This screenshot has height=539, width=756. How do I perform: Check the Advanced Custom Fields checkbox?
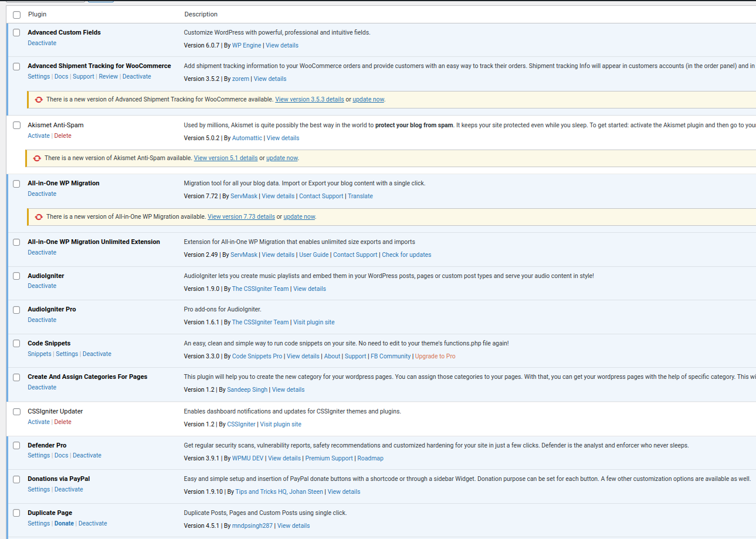pyautogui.click(x=16, y=33)
